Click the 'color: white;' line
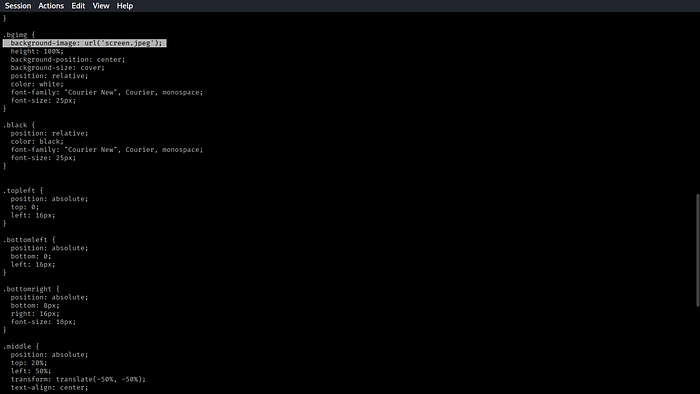The width and height of the screenshot is (700, 394). coord(37,84)
